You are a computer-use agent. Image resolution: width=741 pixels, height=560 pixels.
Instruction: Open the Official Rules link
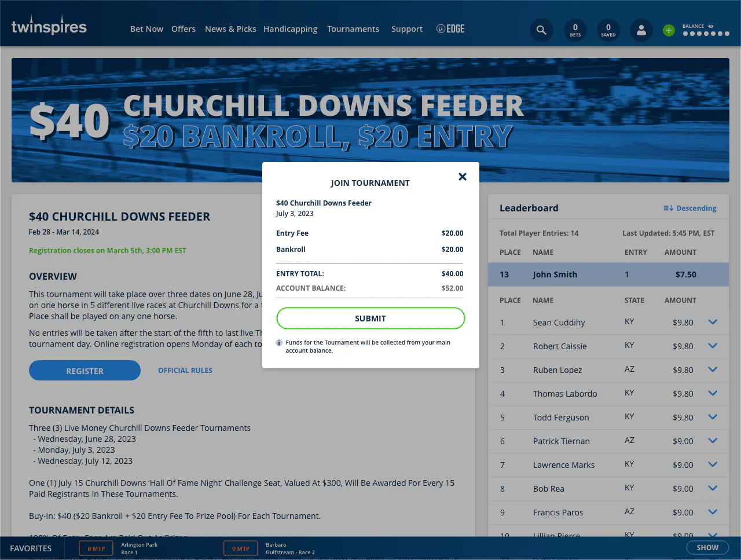click(x=185, y=371)
